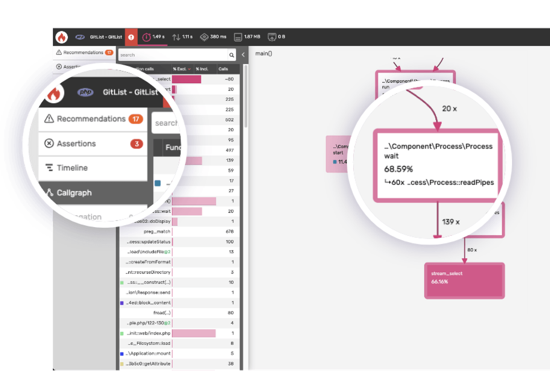Viewport: 550px width, 392px height.
Task: Select the preg_match row
Action: click(x=179, y=232)
